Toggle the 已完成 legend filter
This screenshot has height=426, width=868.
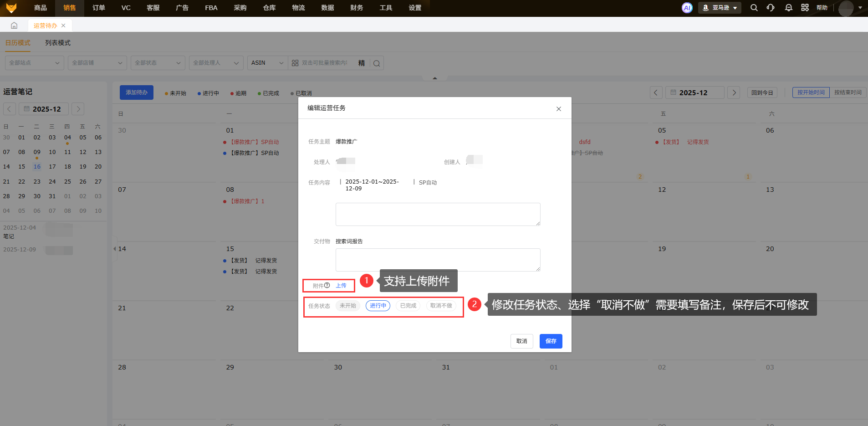pos(268,93)
